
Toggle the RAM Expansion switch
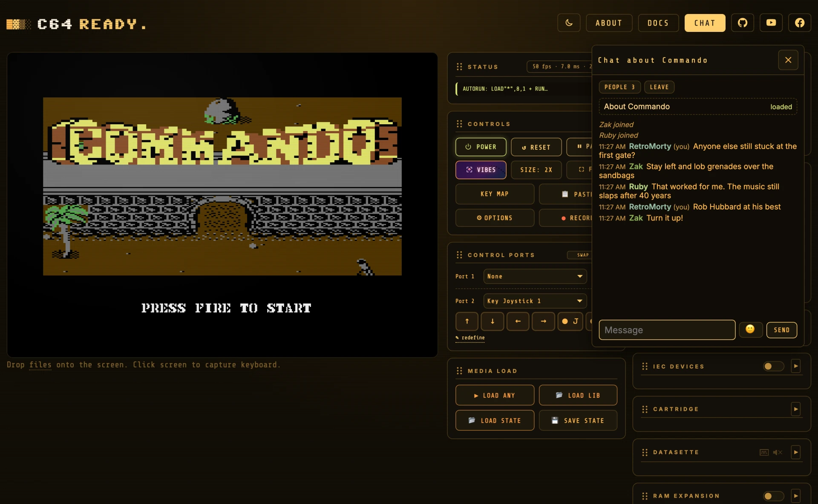[773, 496]
